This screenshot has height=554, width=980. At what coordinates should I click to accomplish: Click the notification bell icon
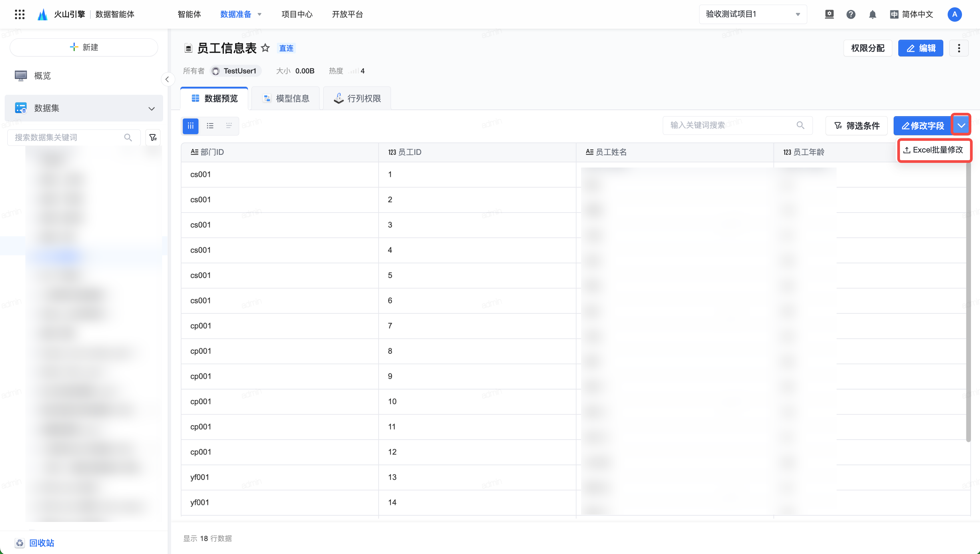click(872, 14)
